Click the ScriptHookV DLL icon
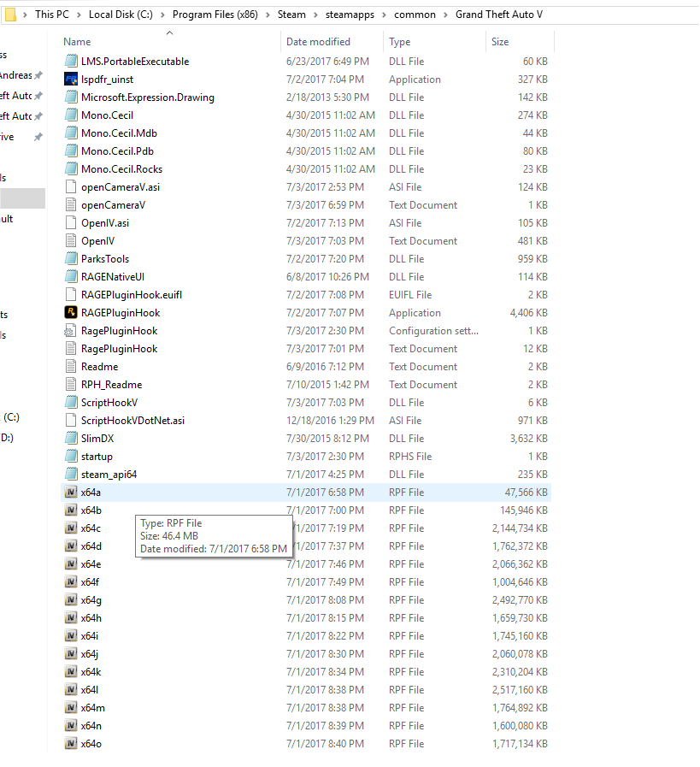The height and width of the screenshot is (767, 700). click(71, 403)
